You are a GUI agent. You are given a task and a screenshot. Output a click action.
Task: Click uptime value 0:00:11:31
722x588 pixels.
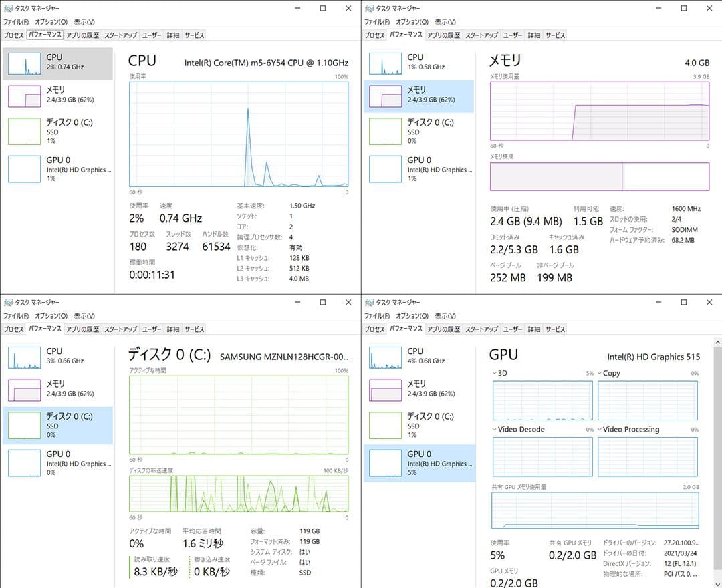[x=152, y=275]
